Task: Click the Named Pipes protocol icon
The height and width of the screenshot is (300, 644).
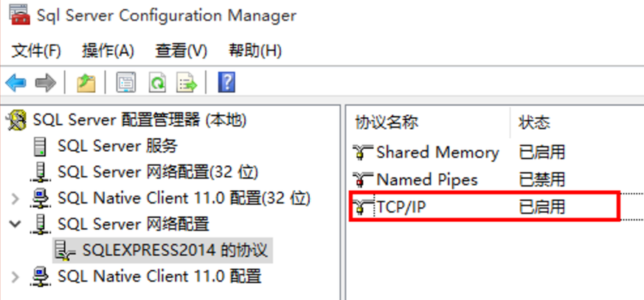Action: pos(363,179)
